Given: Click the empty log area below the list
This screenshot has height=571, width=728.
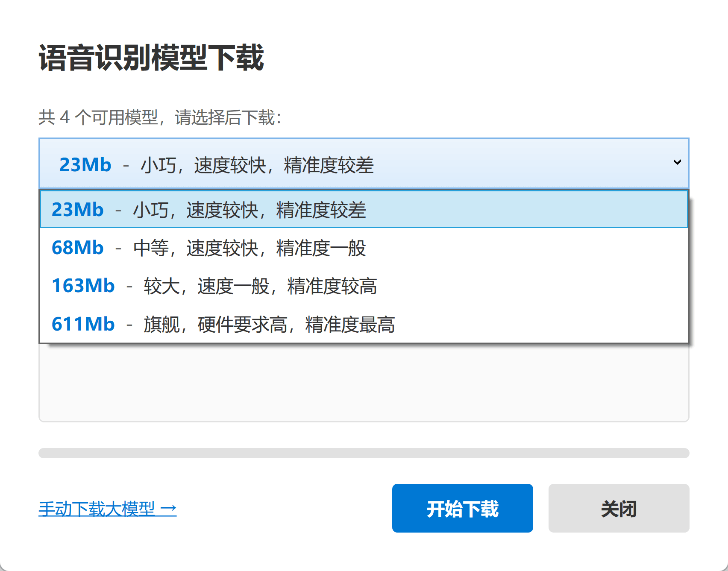Looking at the screenshot, I should coord(363,382).
